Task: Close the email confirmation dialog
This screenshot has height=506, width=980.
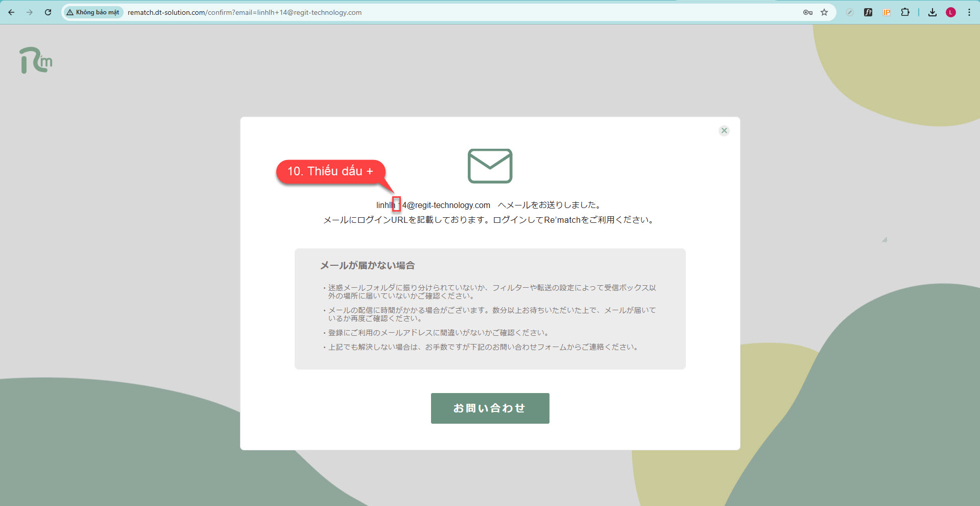Action: pos(724,130)
